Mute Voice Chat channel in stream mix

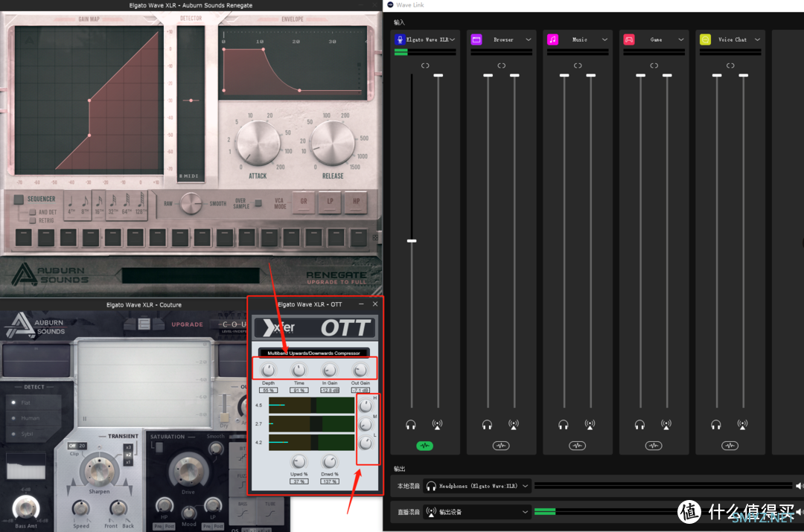742,424
